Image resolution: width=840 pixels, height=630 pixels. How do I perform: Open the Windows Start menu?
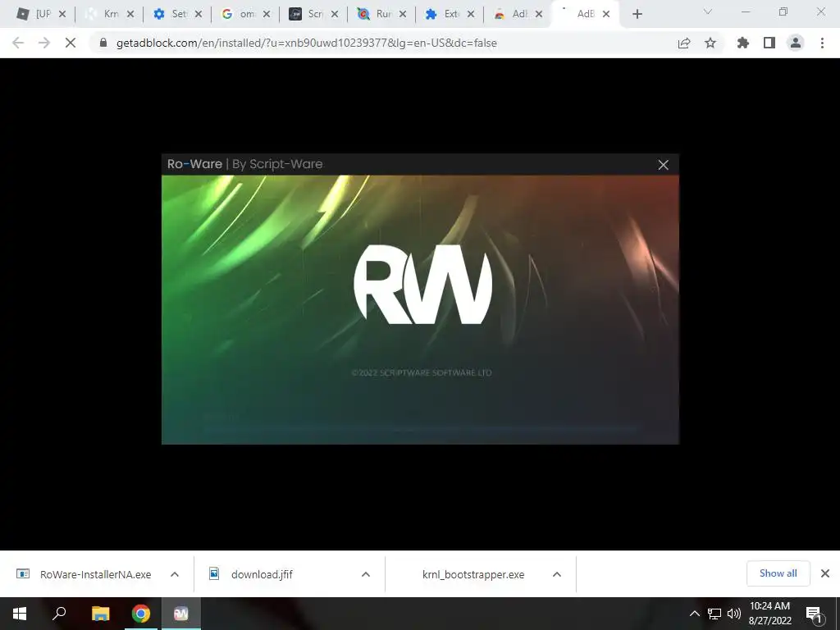20,614
